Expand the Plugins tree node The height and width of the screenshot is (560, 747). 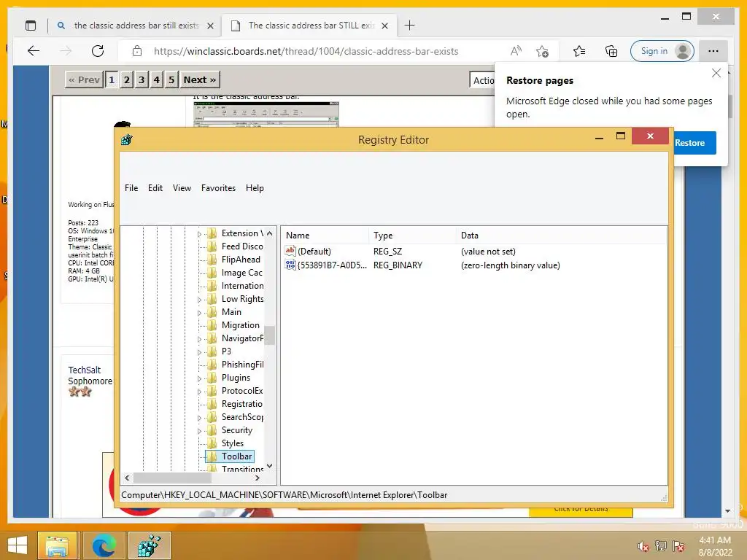200,378
